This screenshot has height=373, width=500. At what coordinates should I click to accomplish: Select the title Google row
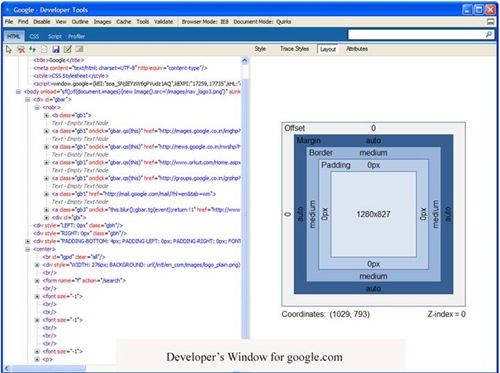pos(59,60)
